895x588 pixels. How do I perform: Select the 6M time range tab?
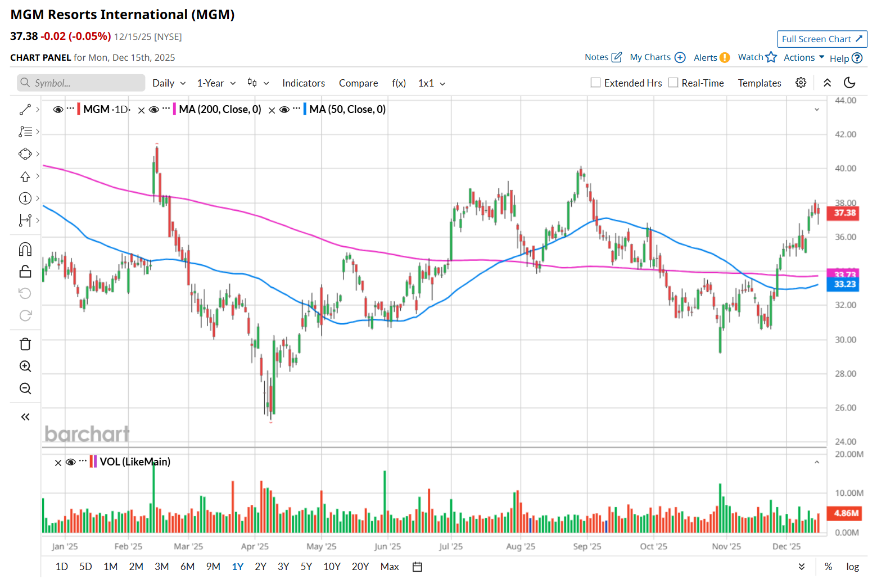[187, 567]
